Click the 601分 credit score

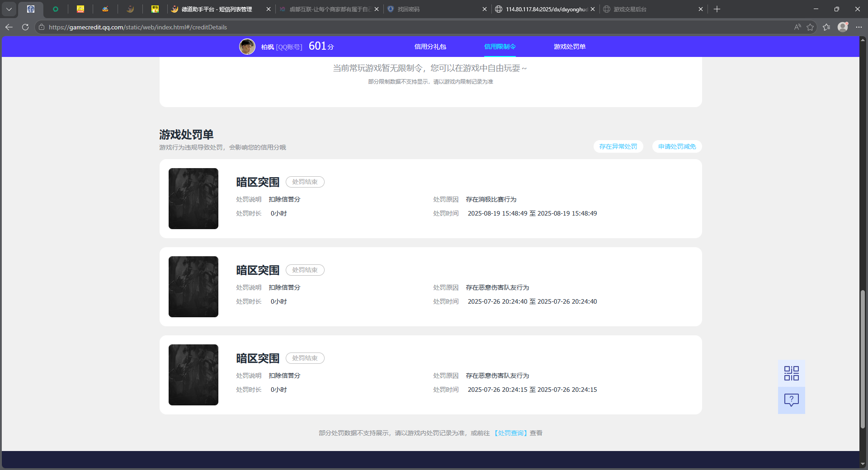pyautogui.click(x=321, y=46)
